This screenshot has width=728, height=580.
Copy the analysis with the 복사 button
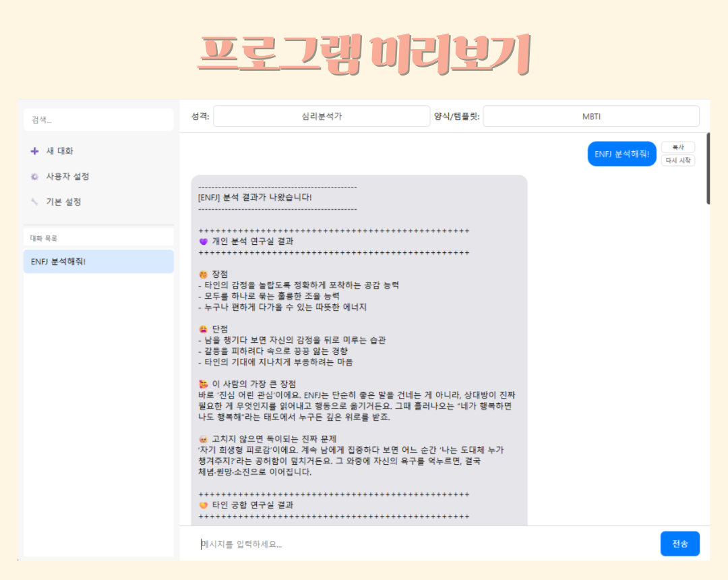[x=677, y=147]
